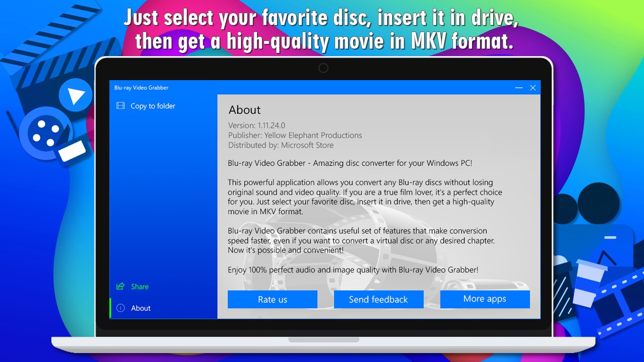Click the 'This powerful application allows' paragraph line

point(360,182)
